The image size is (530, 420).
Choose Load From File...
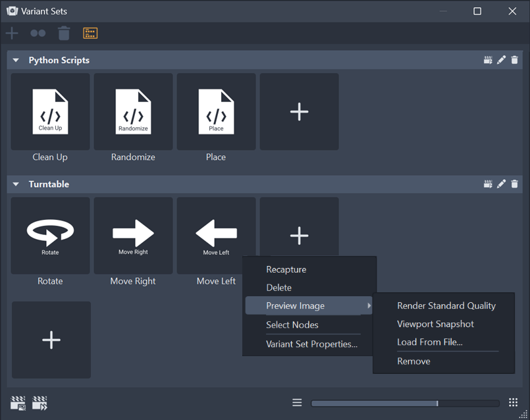point(430,342)
